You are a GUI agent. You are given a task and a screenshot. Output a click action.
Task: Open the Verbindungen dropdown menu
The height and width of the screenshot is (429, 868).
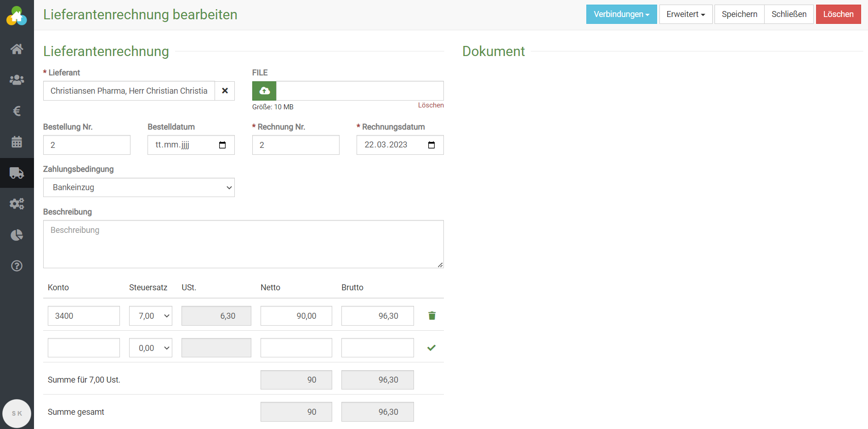point(621,14)
